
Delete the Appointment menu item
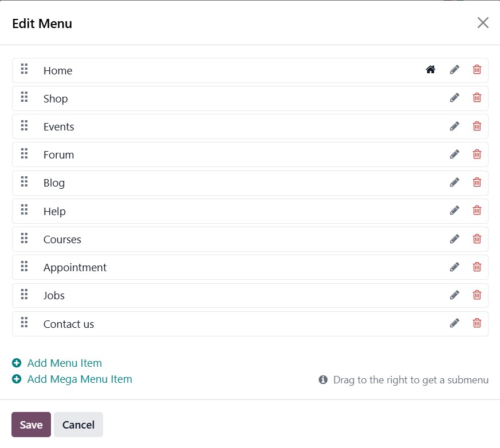pos(477,267)
